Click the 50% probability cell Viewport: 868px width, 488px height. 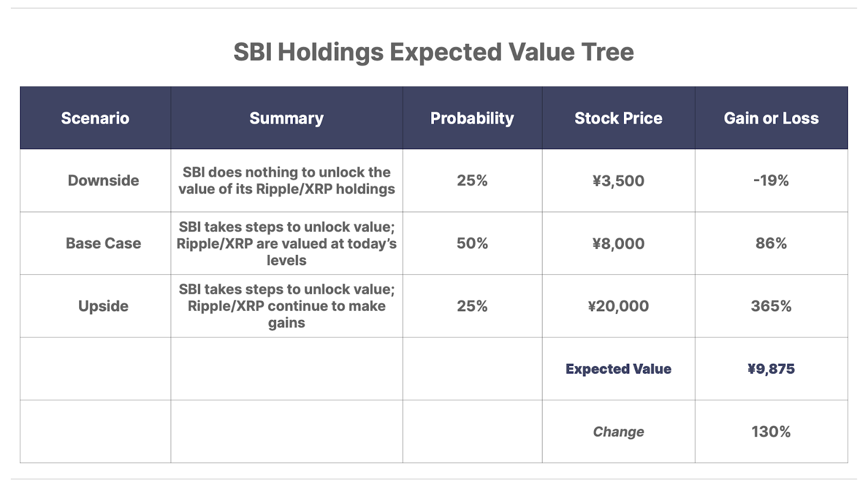coord(472,243)
